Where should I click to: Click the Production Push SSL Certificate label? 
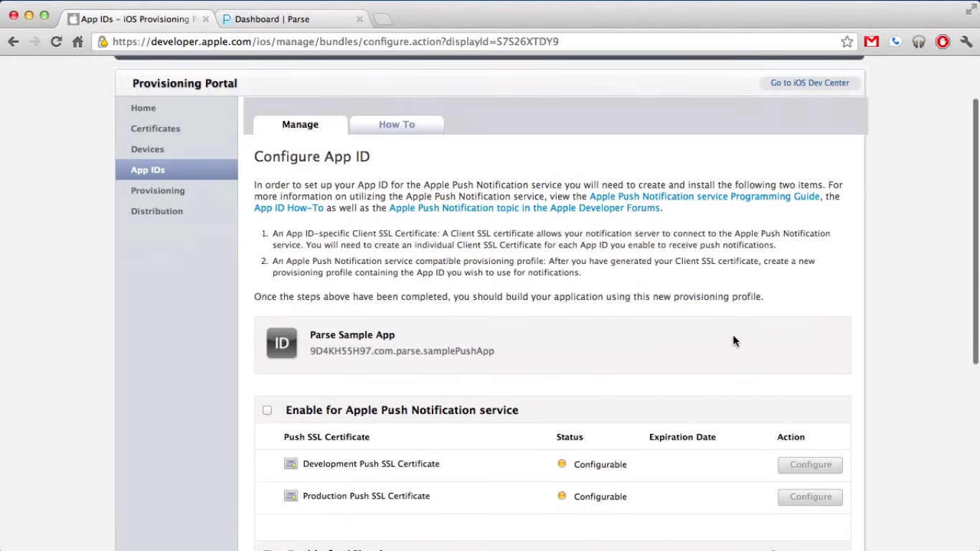(366, 496)
